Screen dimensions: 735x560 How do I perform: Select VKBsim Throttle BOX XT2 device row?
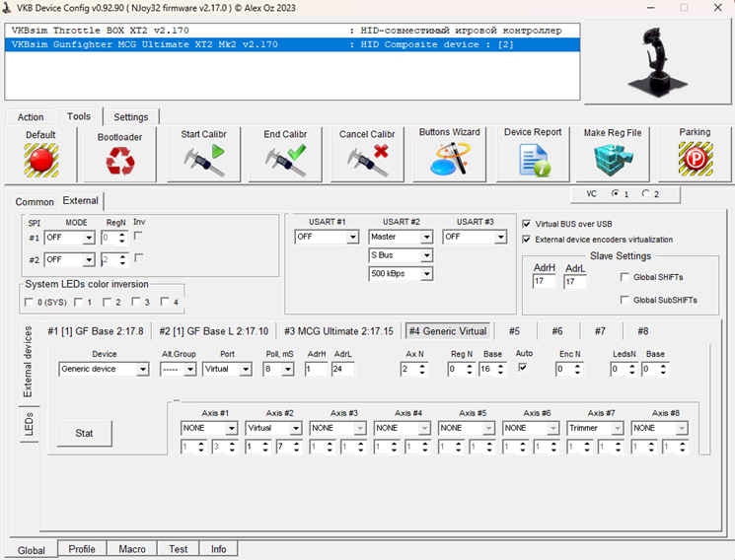pyautogui.click(x=292, y=31)
